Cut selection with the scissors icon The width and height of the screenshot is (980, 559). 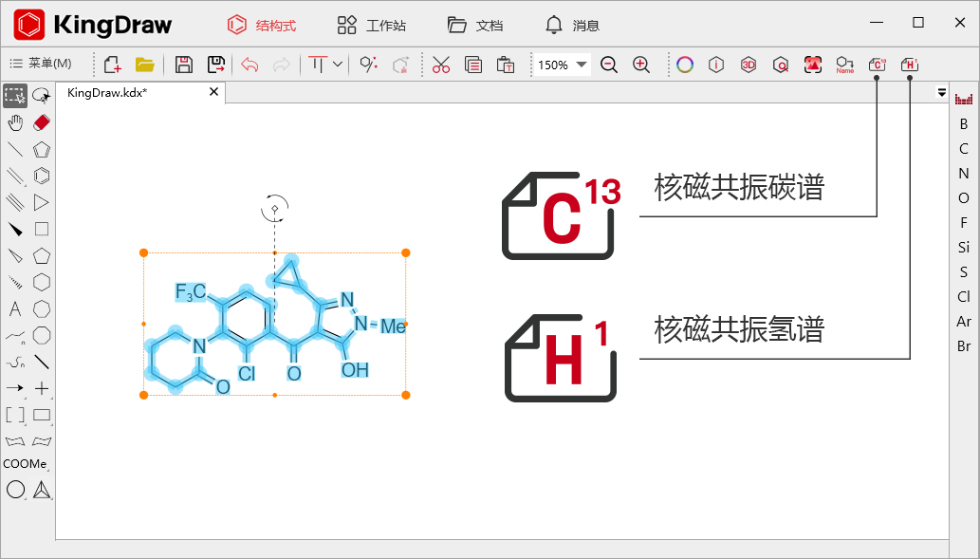[440, 65]
